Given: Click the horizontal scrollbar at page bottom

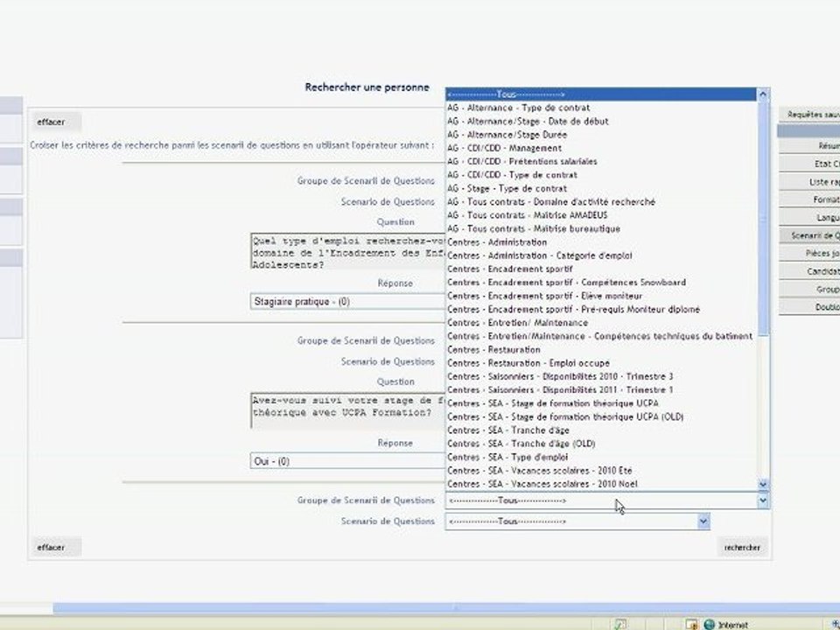Looking at the screenshot, I should pyautogui.click(x=446, y=608).
